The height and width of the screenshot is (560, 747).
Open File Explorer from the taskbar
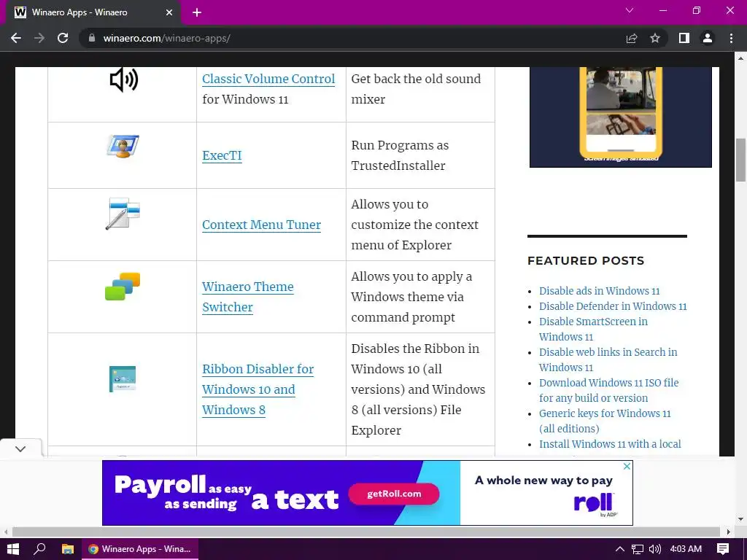click(x=68, y=549)
